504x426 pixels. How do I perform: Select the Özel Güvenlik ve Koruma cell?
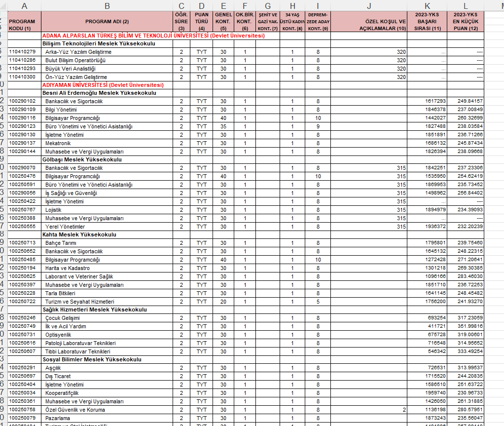(75, 410)
